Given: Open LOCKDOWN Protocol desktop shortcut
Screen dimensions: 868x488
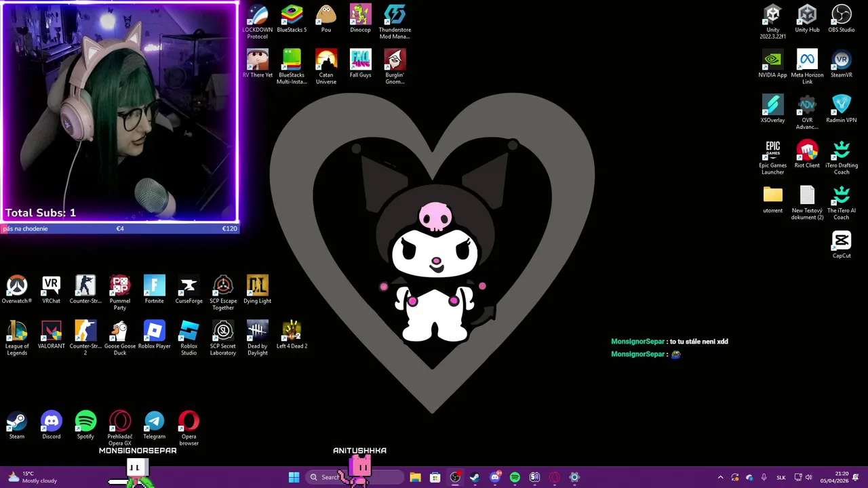Looking at the screenshot, I should click(257, 22).
